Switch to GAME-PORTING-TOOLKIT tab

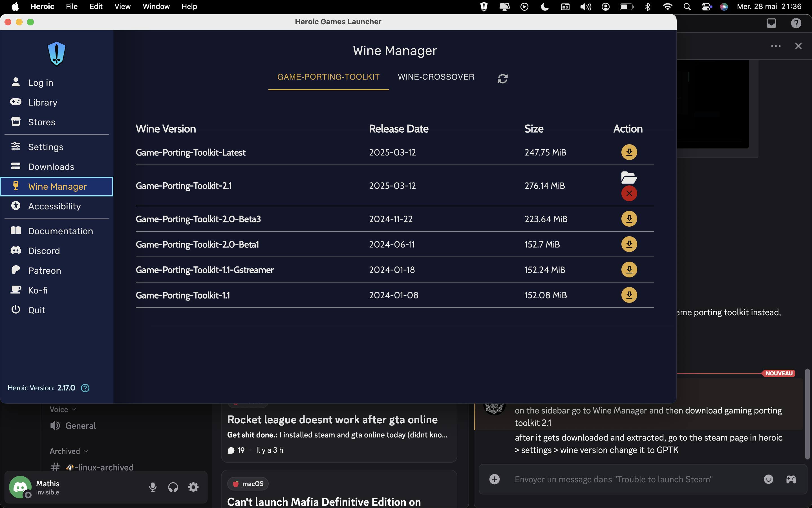coord(328,77)
